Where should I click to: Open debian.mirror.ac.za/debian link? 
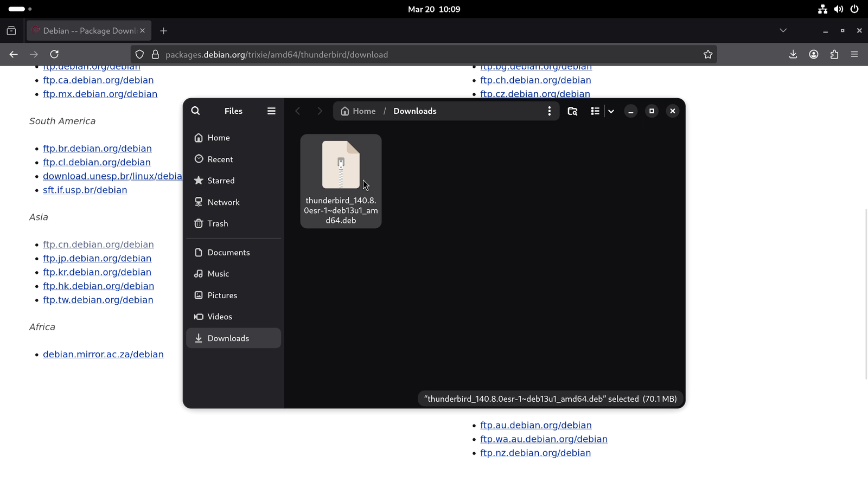pos(103,355)
